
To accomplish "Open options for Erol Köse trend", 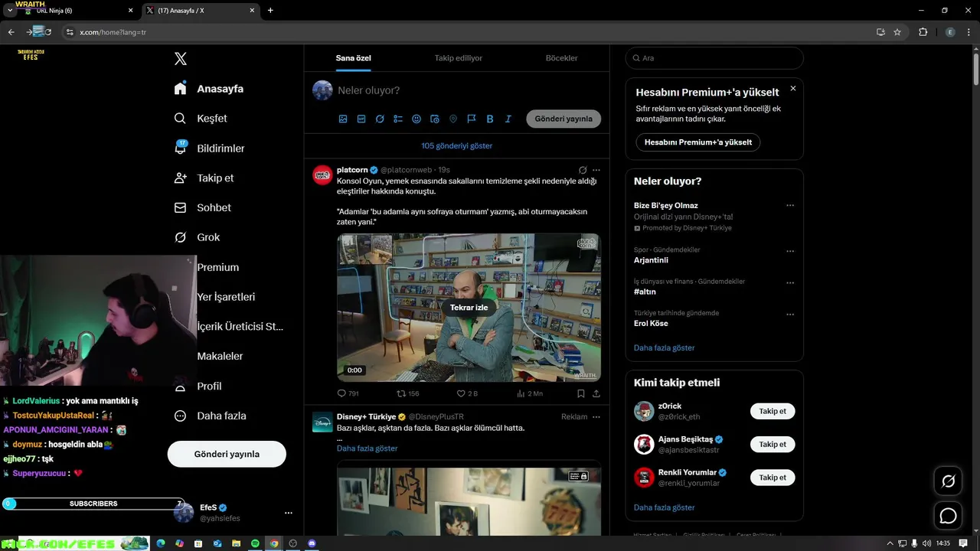I will [x=790, y=315].
